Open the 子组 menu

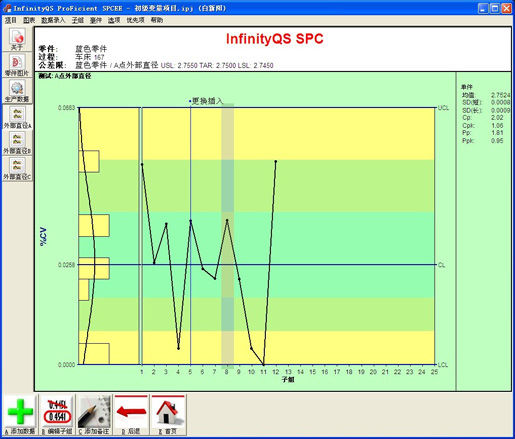78,20
